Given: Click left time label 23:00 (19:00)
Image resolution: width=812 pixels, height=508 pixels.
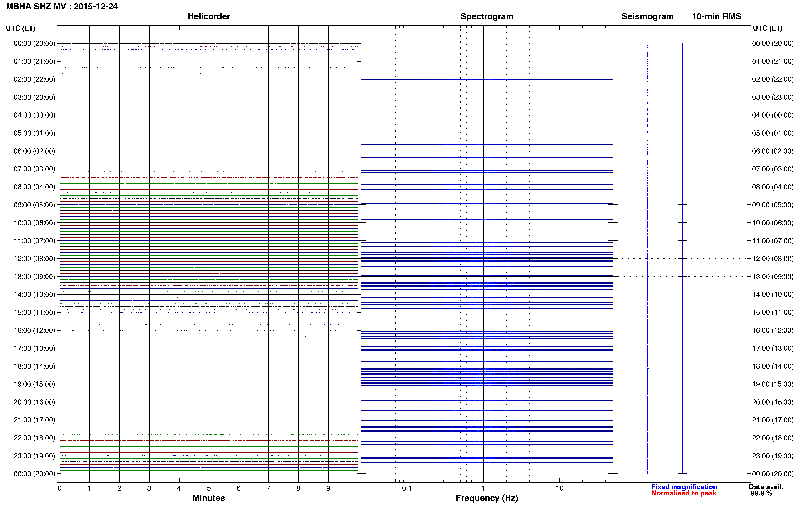Looking at the screenshot, I should (x=34, y=456).
